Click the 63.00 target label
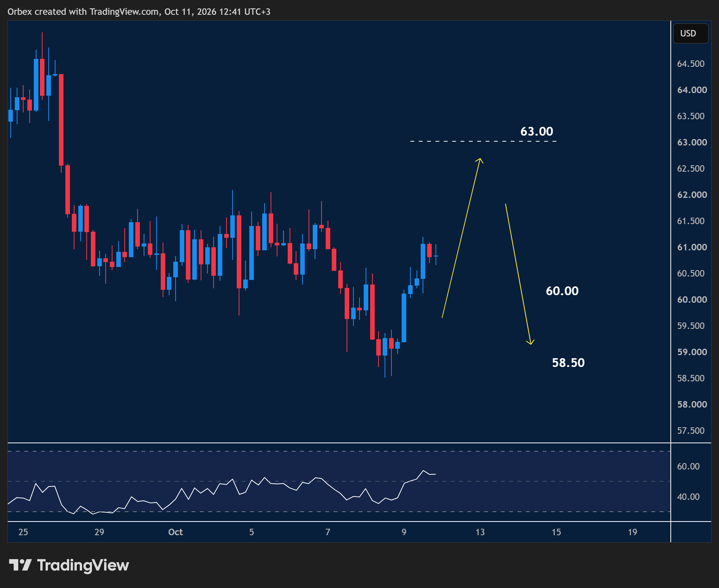719x588 pixels. tap(537, 131)
